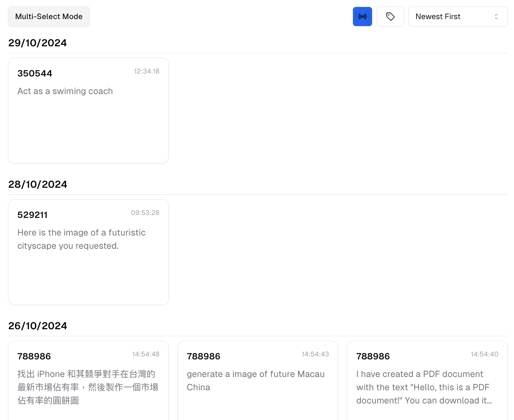Viewport: 514px width, 420px height.
Task: Click the 14:54:48 timestamp
Action: pyautogui.click(x=146, y=354)
